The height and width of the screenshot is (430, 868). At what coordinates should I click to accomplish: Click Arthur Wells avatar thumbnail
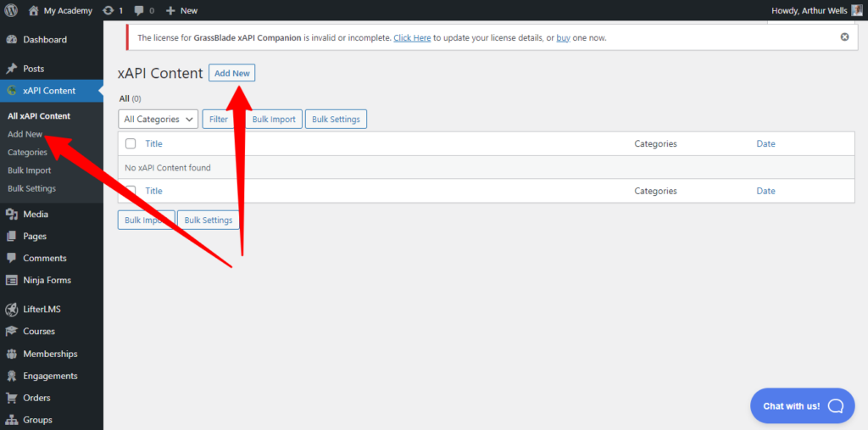tap(857, 10)
